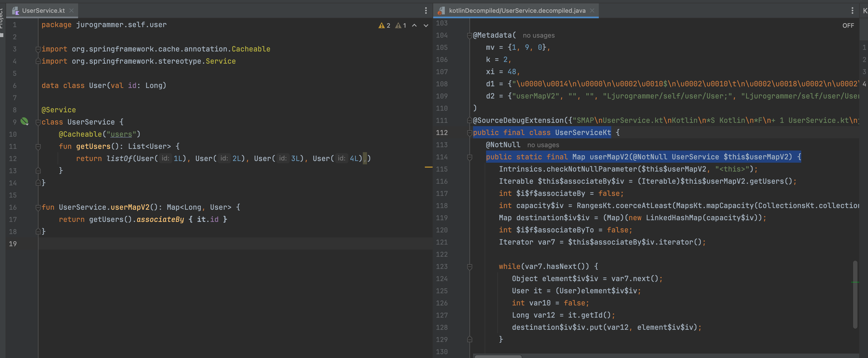The height and width of the screenshot is (358, 868).
Task: Toggle the OFF reader mode indicator
Action: (x=848, y=25)
